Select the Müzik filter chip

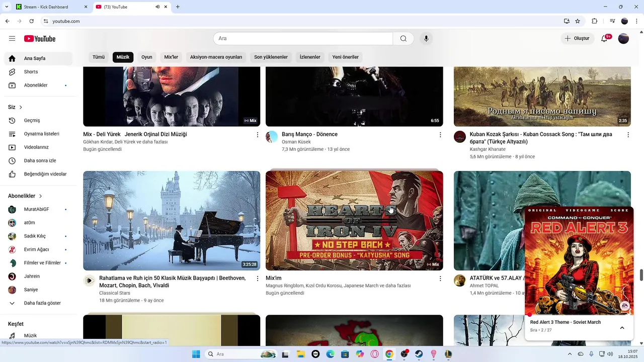pyautogui.click(x=123, y=57)
